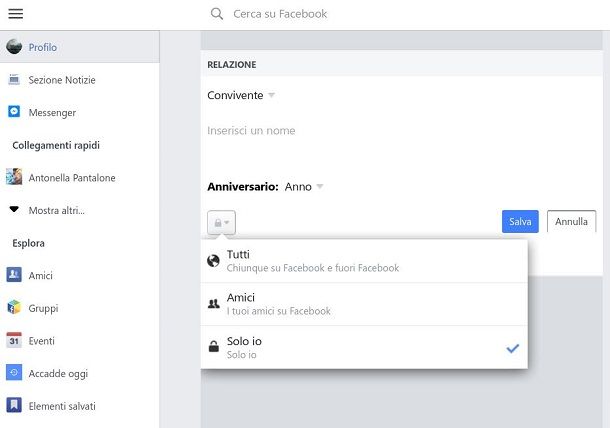Click the Elementi salvati bookmark icon
This screenshot has height=428, width=610.
[x=14, y=405]
